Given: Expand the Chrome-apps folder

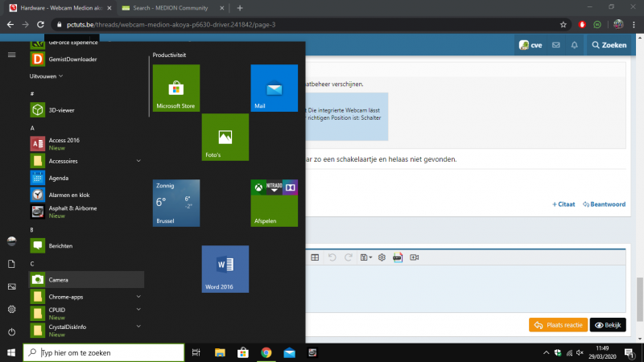Looking at the screenshot, I should pyautogui.click(x=138, y=297).
